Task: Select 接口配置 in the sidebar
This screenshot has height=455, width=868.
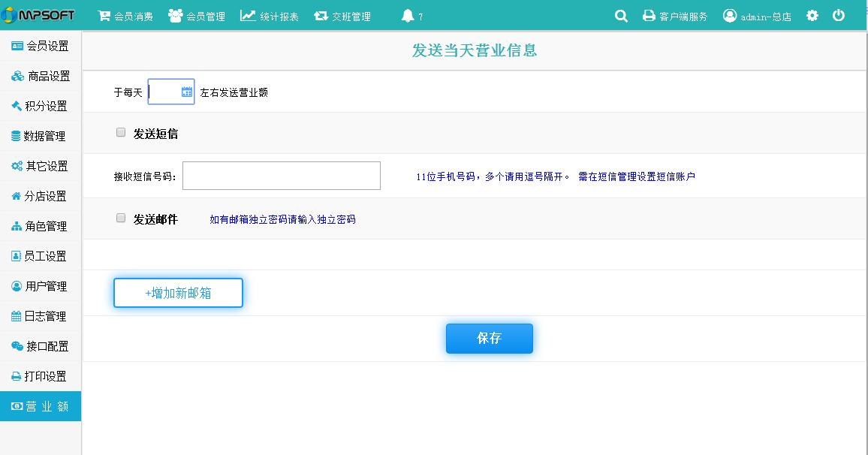Action: click(41, 346)
